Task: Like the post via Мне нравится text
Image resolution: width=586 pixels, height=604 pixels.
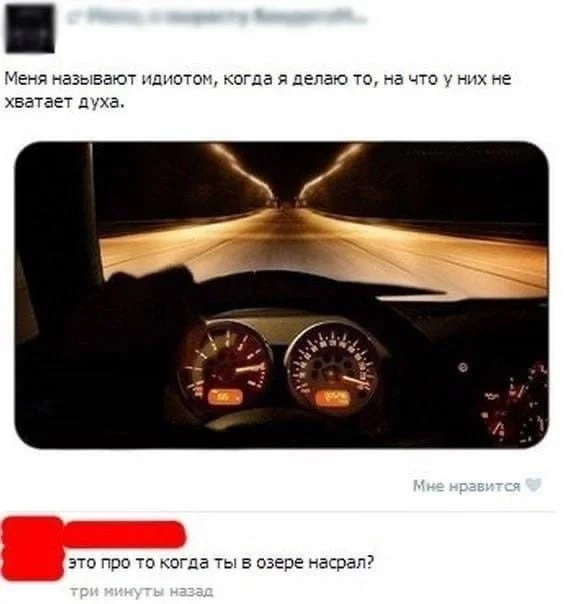Action: click(466, 486)
